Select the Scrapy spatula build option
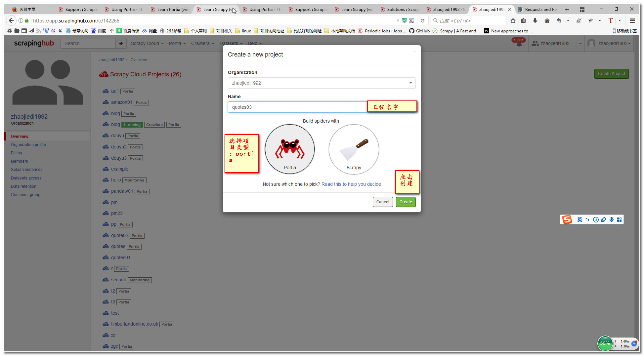The image size is (644, 356). 354,149
